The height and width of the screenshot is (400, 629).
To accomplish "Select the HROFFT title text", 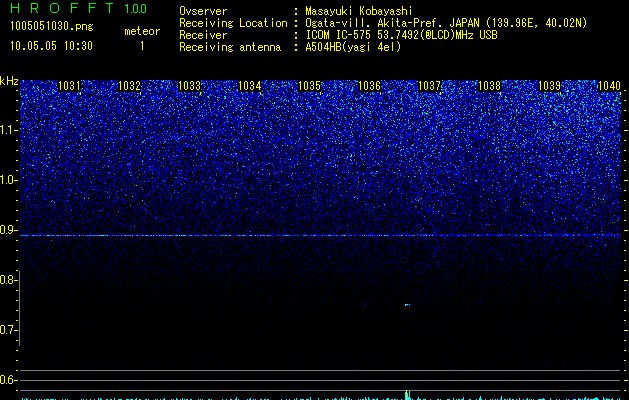I will (62, 8).
